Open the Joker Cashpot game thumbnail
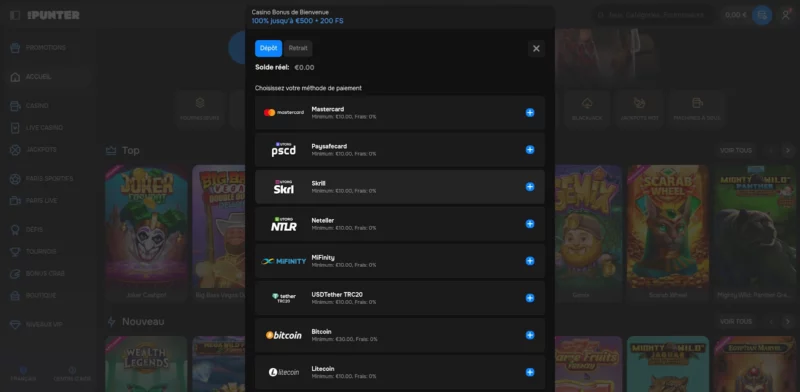The image size is (800, 392). [146, 227]
